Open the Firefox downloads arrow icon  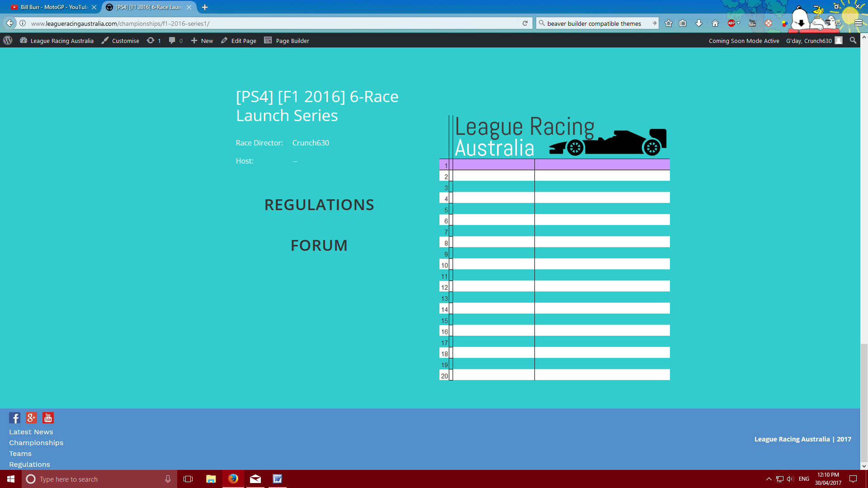[699, 23]
